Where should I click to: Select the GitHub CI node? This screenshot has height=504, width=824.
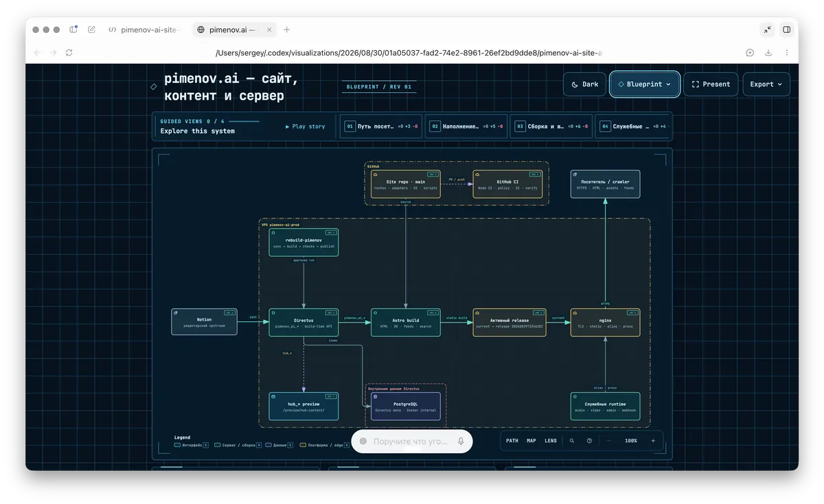point(507,184)
